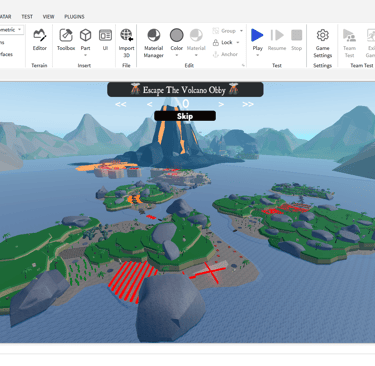Screen dimensions: 375x366
Task: Expand the Lock dropdown arrow
Action: [238, 43]
